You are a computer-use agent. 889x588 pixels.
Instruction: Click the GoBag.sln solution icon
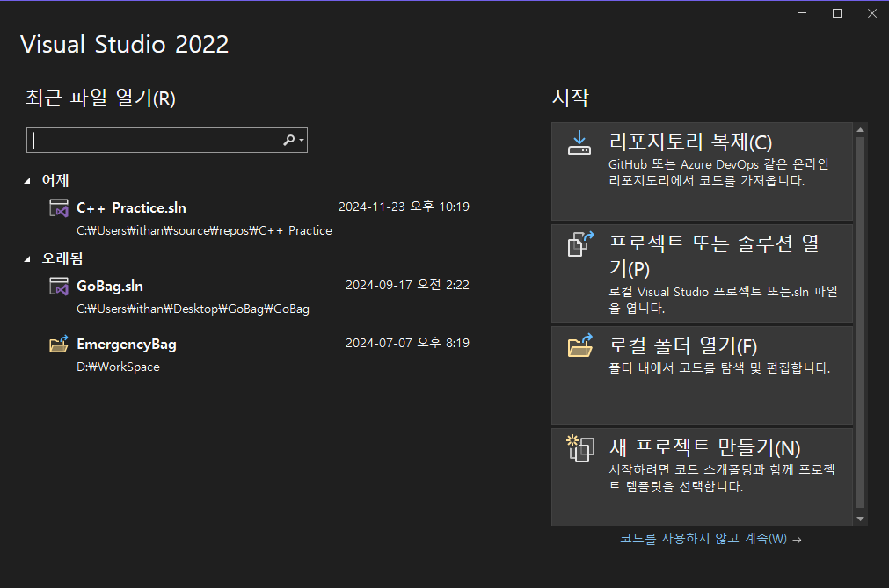[x=59, y=286]
